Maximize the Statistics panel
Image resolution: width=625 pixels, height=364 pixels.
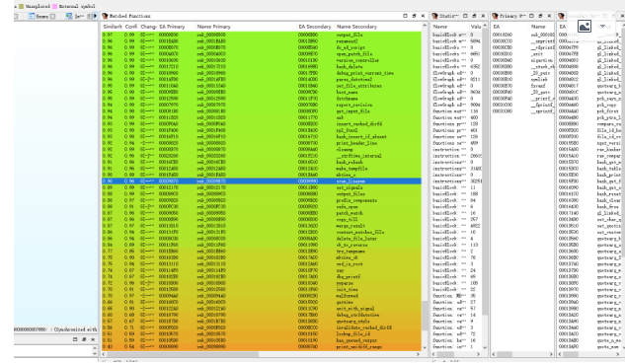click(x=465, y=16)
